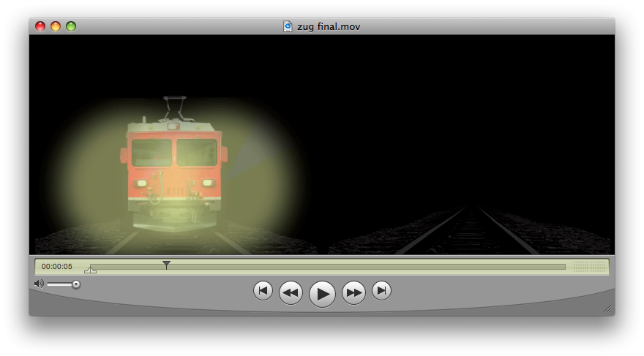Skip to the end of the movie
This screenshot has height=356, width=644.
(x=381, y=291)
